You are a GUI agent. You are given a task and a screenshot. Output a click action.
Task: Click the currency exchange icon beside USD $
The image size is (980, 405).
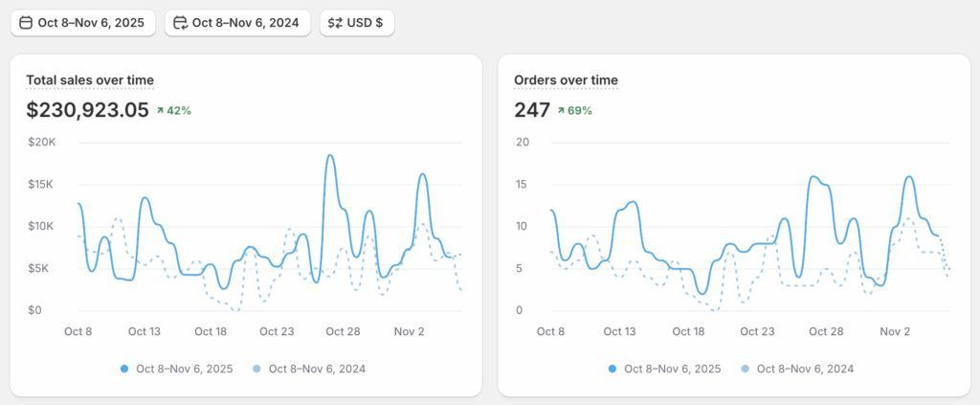click(335, 23)
